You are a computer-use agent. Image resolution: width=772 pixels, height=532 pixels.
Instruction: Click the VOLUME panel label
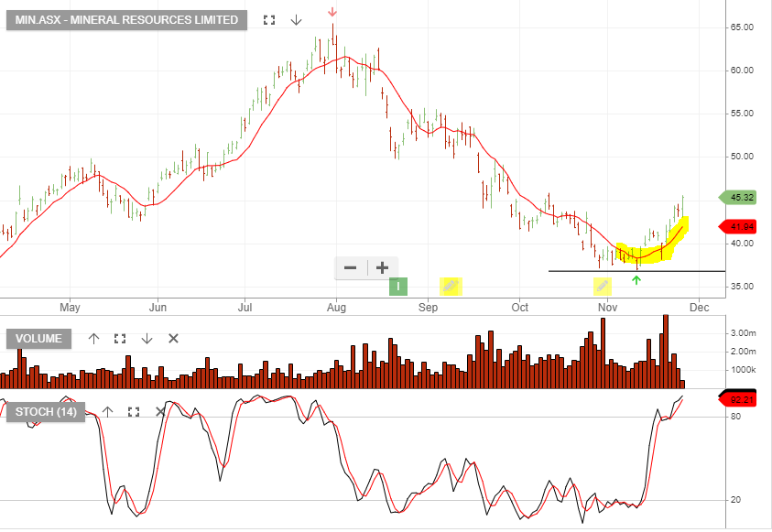[x=38, y=339]
